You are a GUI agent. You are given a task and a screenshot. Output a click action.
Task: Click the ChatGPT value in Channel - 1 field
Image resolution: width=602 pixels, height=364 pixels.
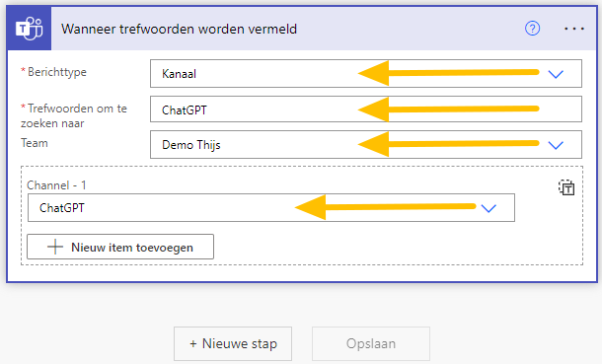point(62,208)
